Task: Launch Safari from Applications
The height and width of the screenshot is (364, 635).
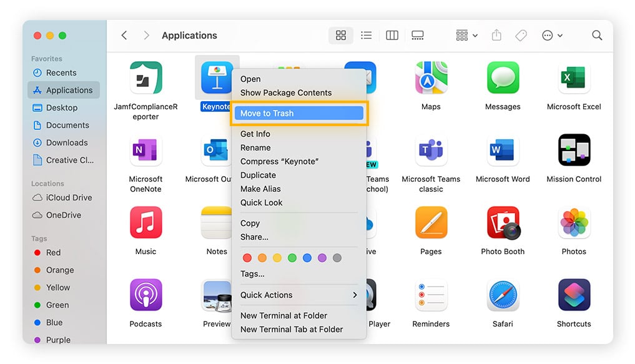Action: (503, 295)
